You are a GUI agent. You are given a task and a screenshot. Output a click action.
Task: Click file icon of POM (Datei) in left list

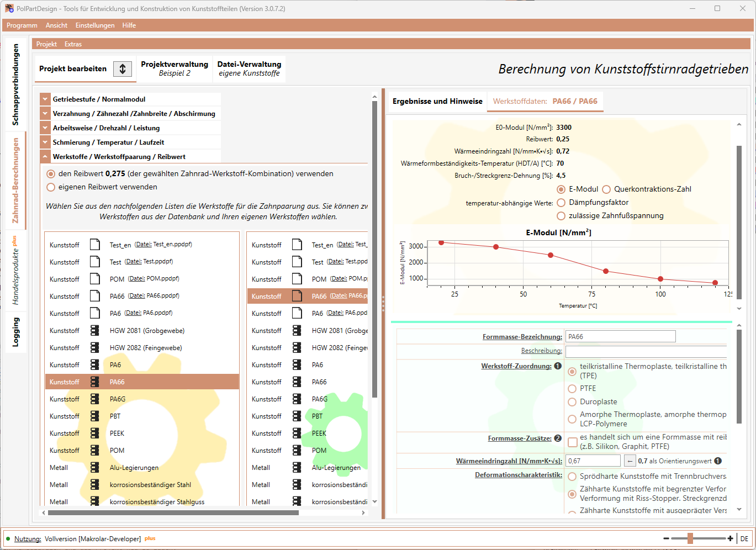tap(95, 279)
